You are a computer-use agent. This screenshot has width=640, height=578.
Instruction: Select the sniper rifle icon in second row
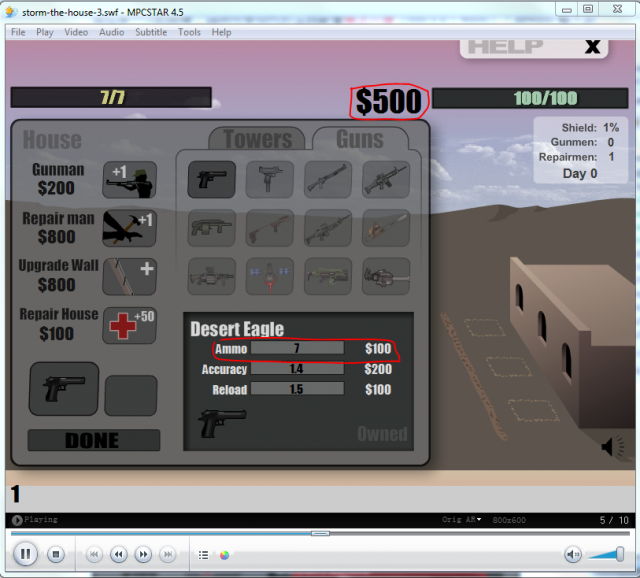coord(328,228)
